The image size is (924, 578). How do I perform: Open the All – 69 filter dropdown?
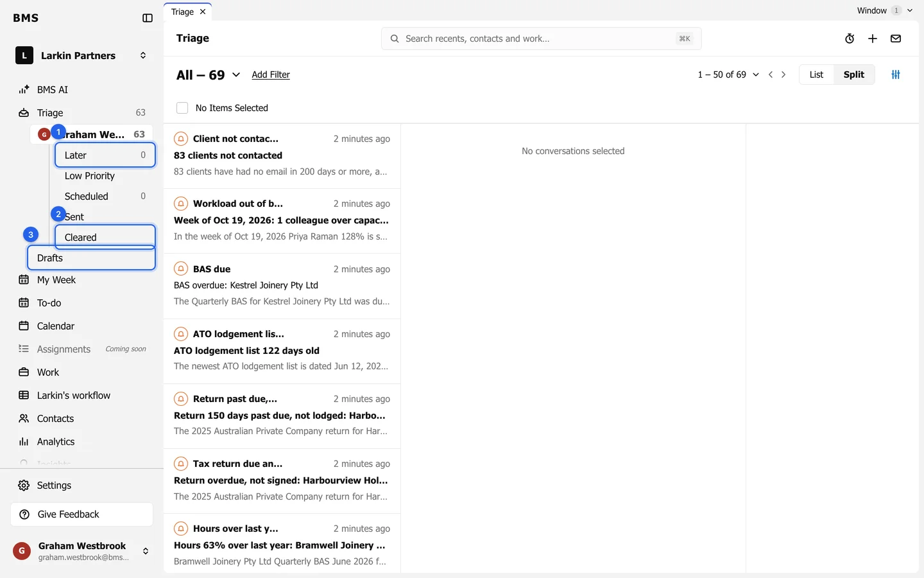click(209, 74)
